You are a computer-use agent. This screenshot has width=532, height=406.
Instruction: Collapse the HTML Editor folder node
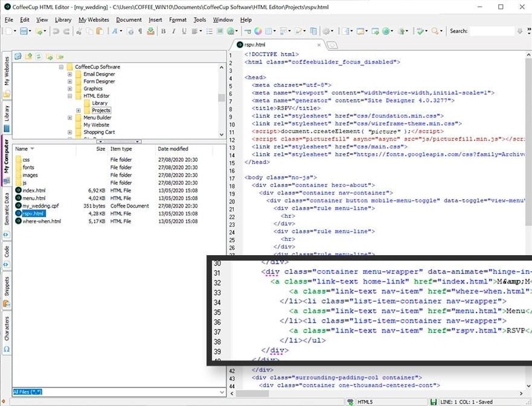(x=70, y=96)
